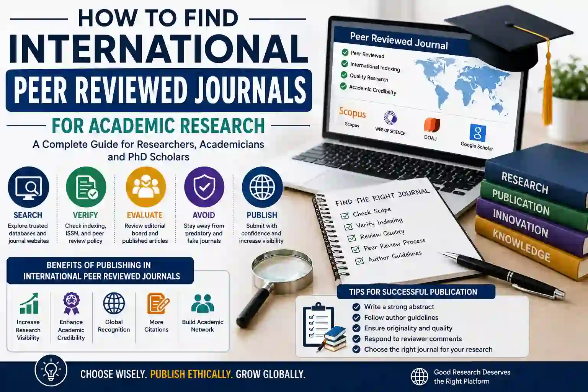Screen dimensions: 588x392
Task: Click the purple AVOID shield icon
Action: (204, 187)
